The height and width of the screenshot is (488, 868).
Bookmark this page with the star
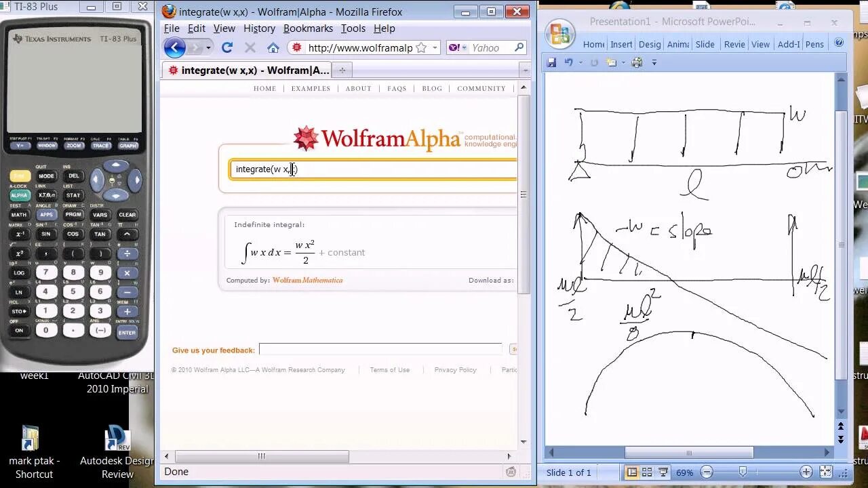(x=421, y=47)
